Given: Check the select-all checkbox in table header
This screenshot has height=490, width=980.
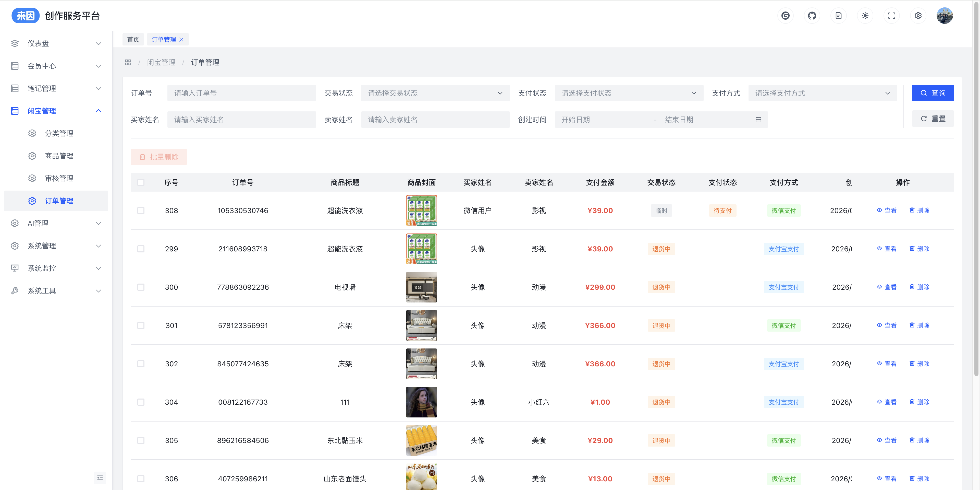Looking at the screenshot, I should pos(141,182).
